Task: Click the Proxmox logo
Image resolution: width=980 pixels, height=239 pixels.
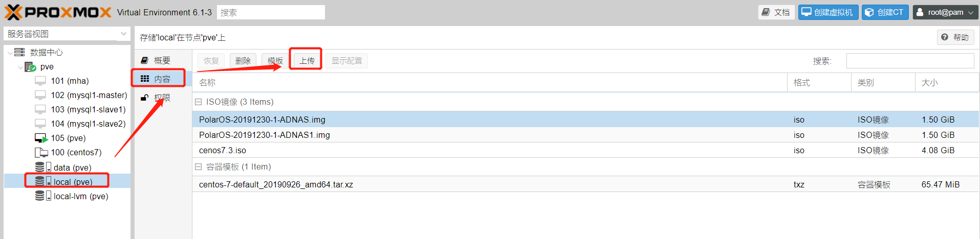Action: point(58,12)
